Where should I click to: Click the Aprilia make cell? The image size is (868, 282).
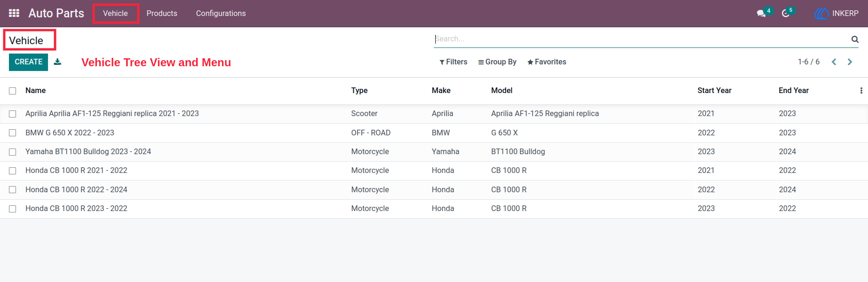point(443,114)
